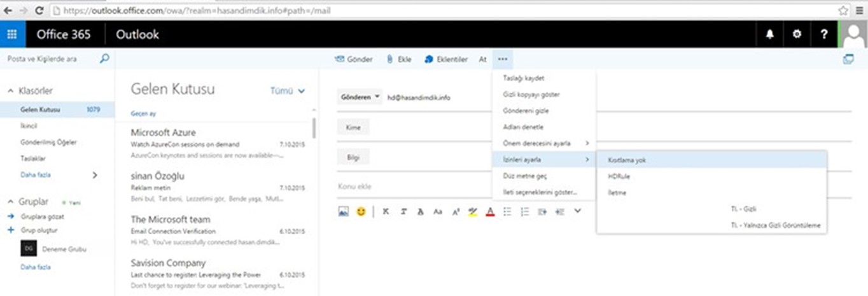Open the Office 365 app launcher grid

[x=13, y=34]
